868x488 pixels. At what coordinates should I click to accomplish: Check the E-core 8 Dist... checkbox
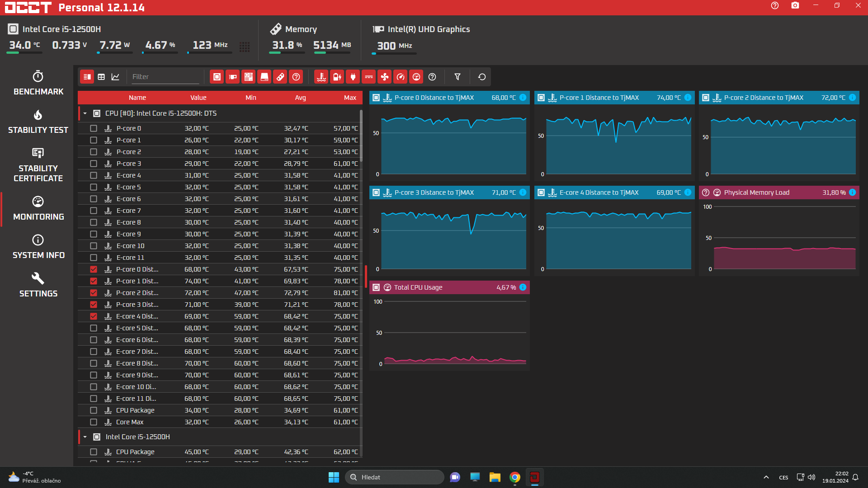94,363
